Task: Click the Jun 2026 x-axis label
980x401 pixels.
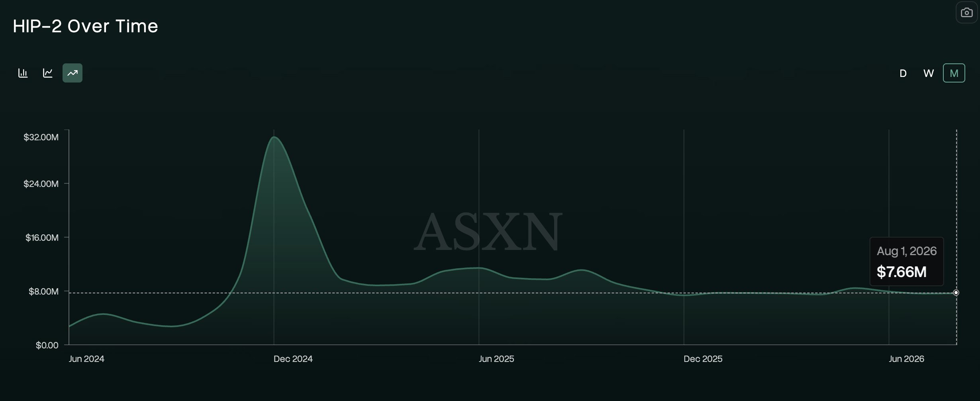Action: point(906,359)
